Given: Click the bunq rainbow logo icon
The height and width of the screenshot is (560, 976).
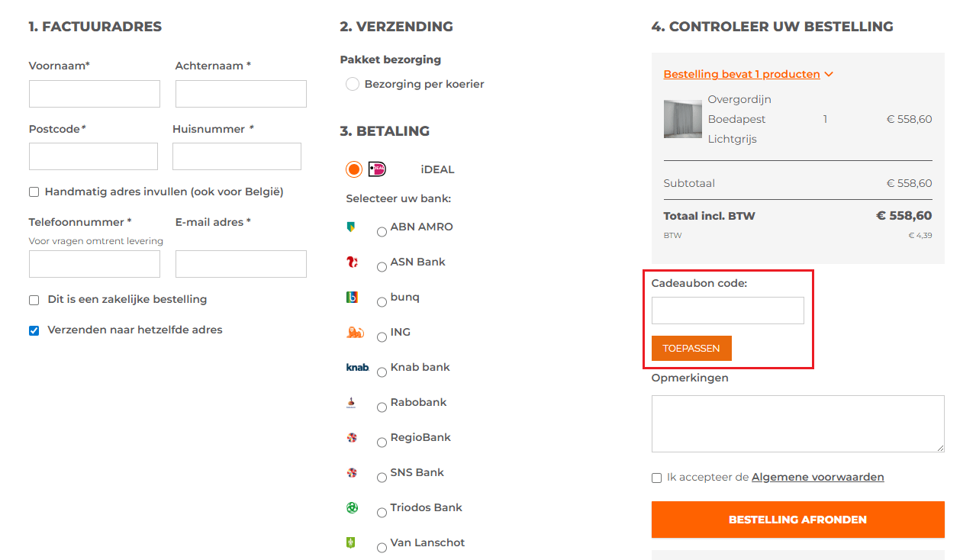Looking at the screenshot, I should 352,297.
